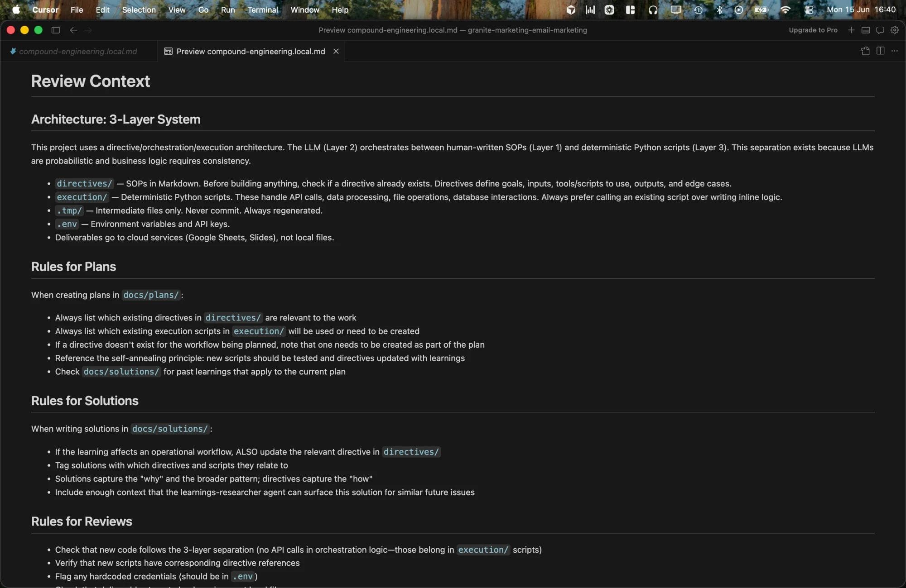Image resolution: width=906 pixels, height=588 pixels.
Task: Toggle the AI chat pane icon
Action: click(x=880, y=30)
